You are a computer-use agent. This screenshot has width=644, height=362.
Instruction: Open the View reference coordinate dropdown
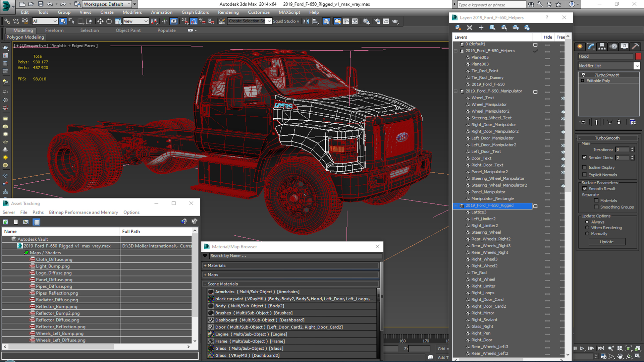point(136,21)
